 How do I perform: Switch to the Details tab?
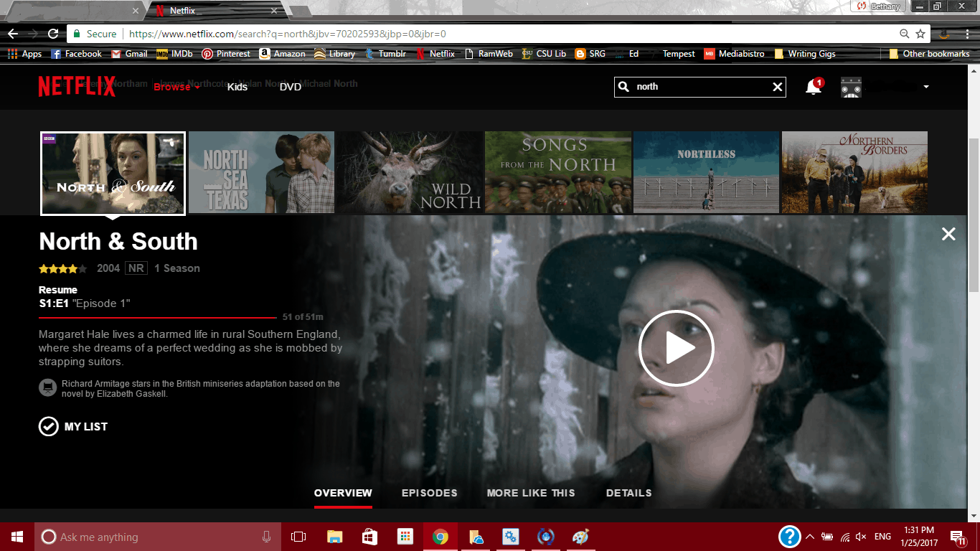click(629, 493)
